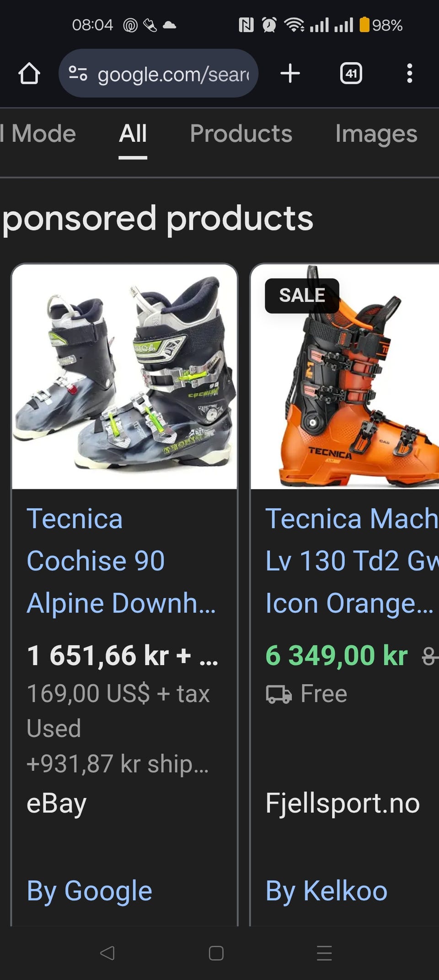Open the Tecnica Mach Lv 130 link
439x980 pixels.
point(352,560)
